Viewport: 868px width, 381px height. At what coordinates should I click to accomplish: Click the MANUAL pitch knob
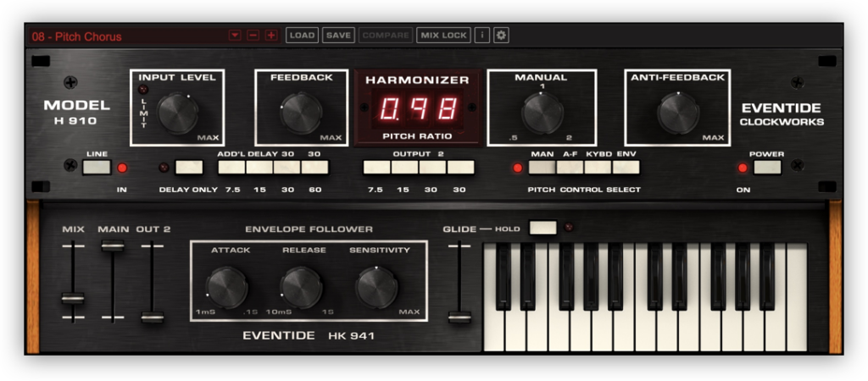click(542, 113)
